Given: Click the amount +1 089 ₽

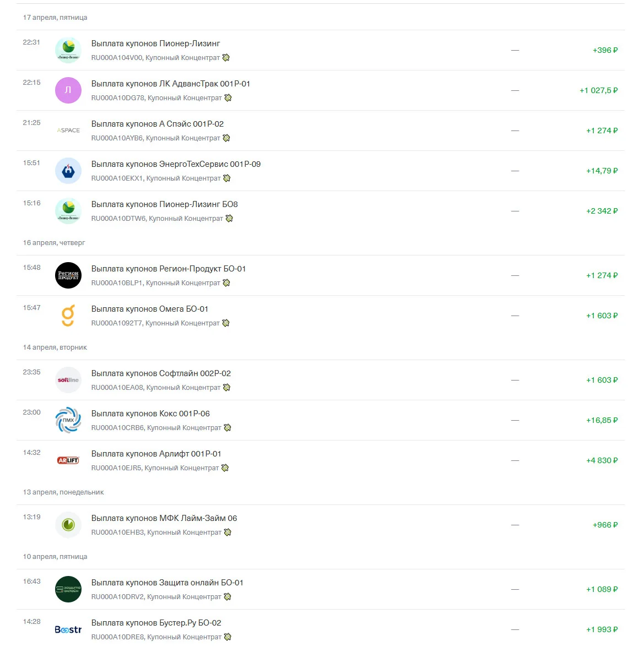Looking at the screenshot, I should (x=602, y=590).
